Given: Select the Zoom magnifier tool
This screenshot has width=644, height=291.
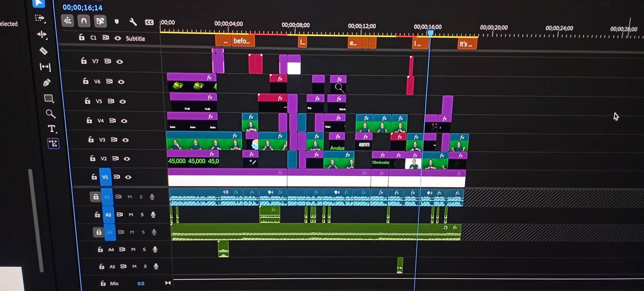Looking at the screenshot, I should pyautogui.click(x=50, y=114).
